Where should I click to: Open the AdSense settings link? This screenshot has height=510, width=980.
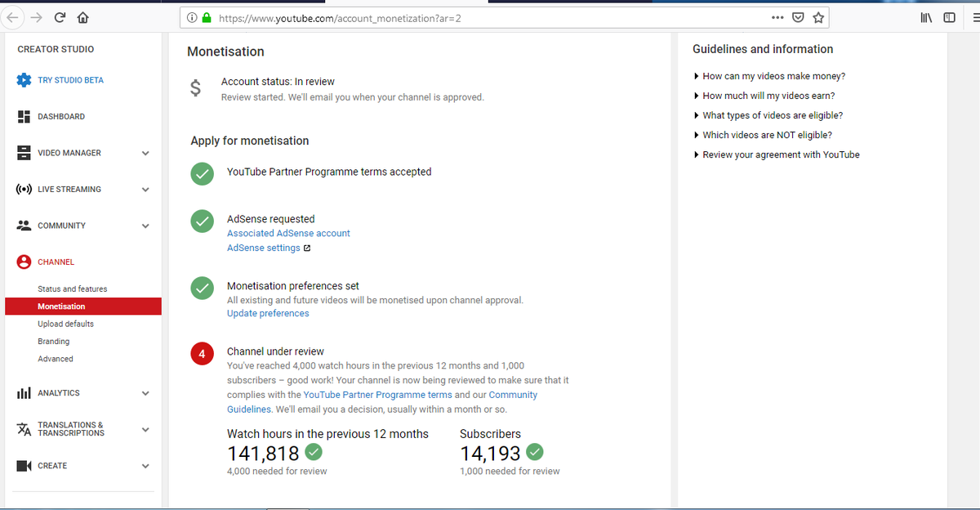pos(263,248)
